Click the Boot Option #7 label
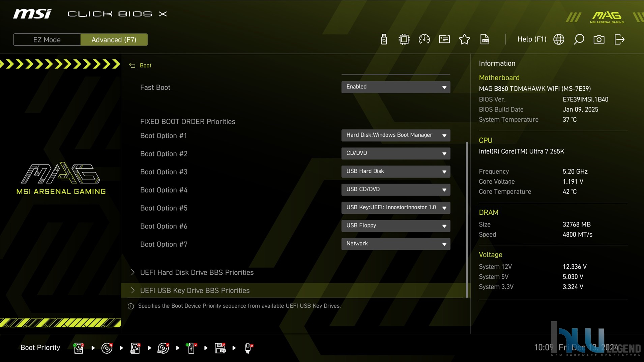 click(x=164, y=244)
